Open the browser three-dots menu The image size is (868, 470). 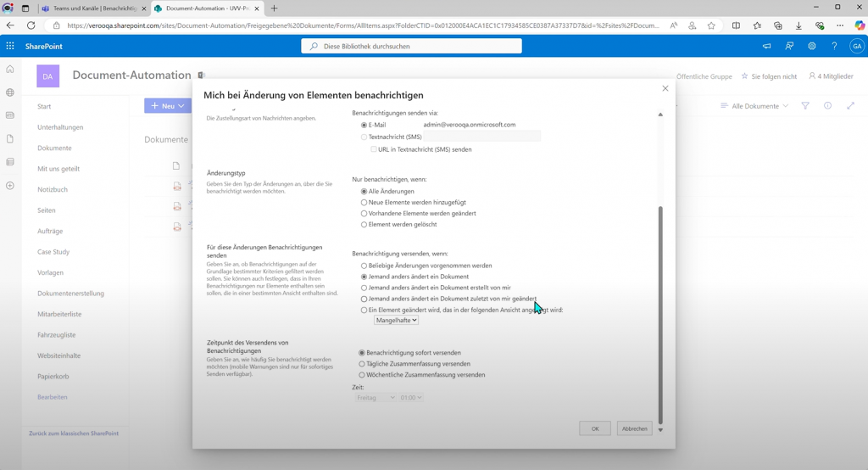[x=840, y=25]
